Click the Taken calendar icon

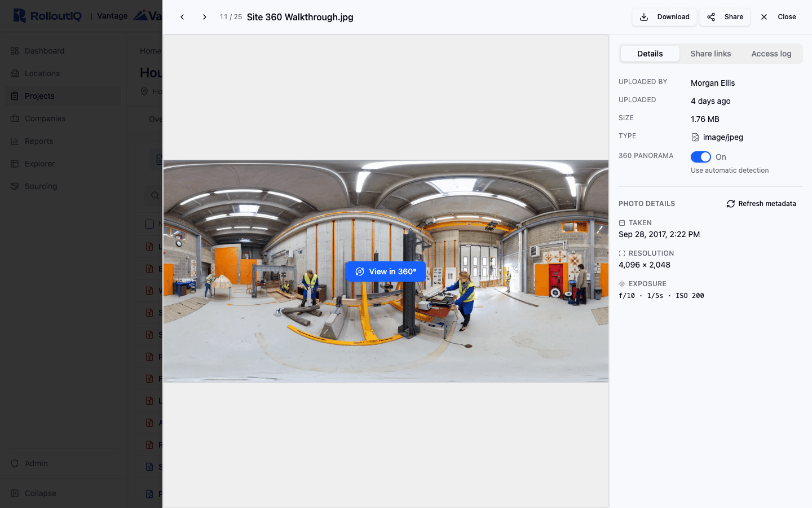(622, 223)
